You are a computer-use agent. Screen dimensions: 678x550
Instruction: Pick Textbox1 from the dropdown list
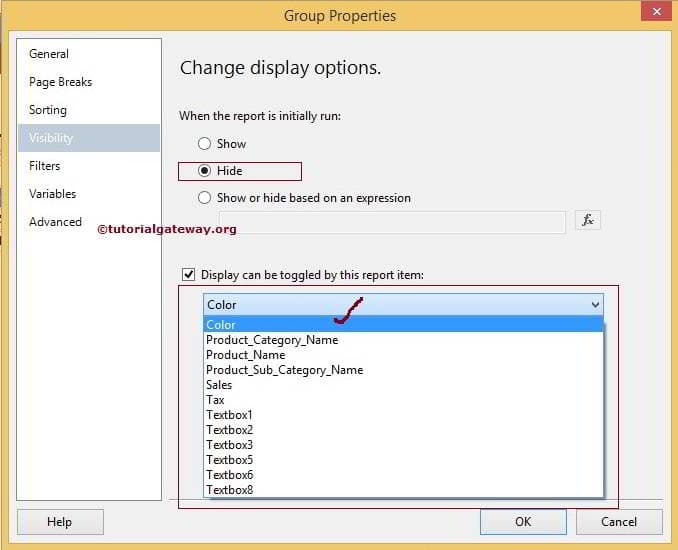pyautogui.click(x=403, y=415)
